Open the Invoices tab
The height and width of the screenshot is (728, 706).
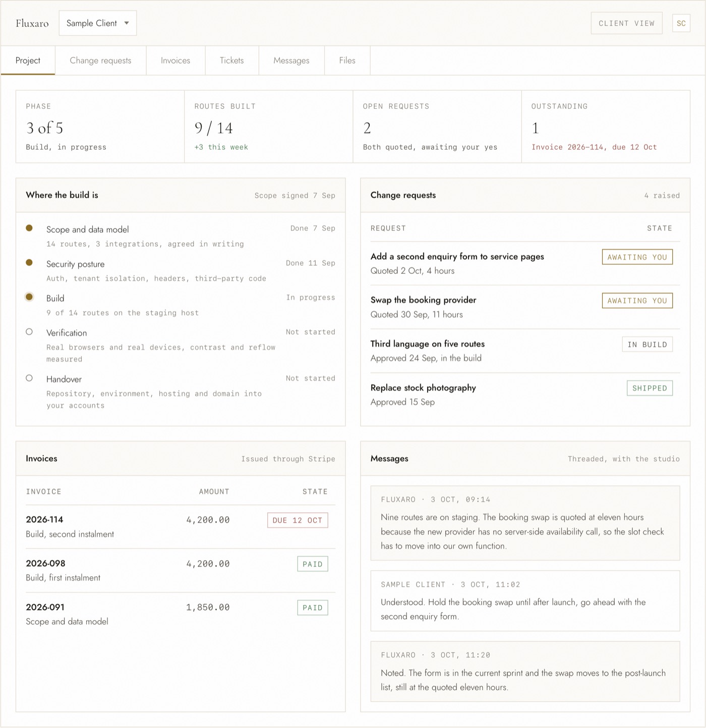[x=175, y=60]
